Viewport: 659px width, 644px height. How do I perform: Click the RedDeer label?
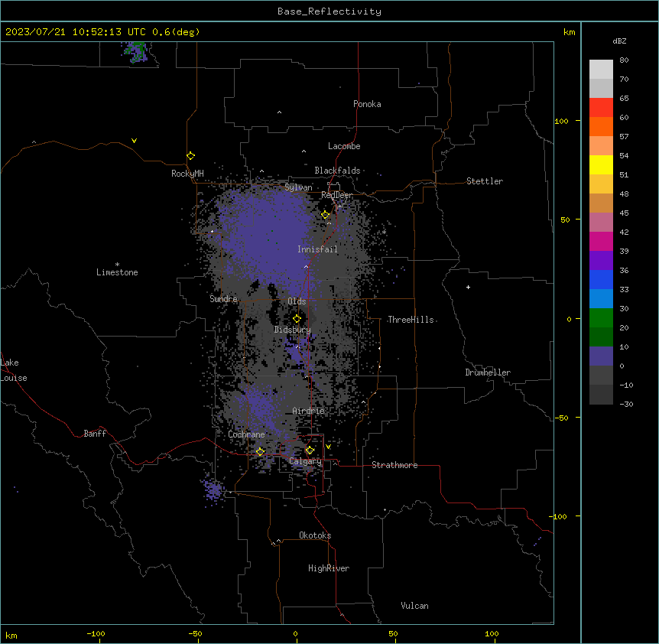click(336, 196)
